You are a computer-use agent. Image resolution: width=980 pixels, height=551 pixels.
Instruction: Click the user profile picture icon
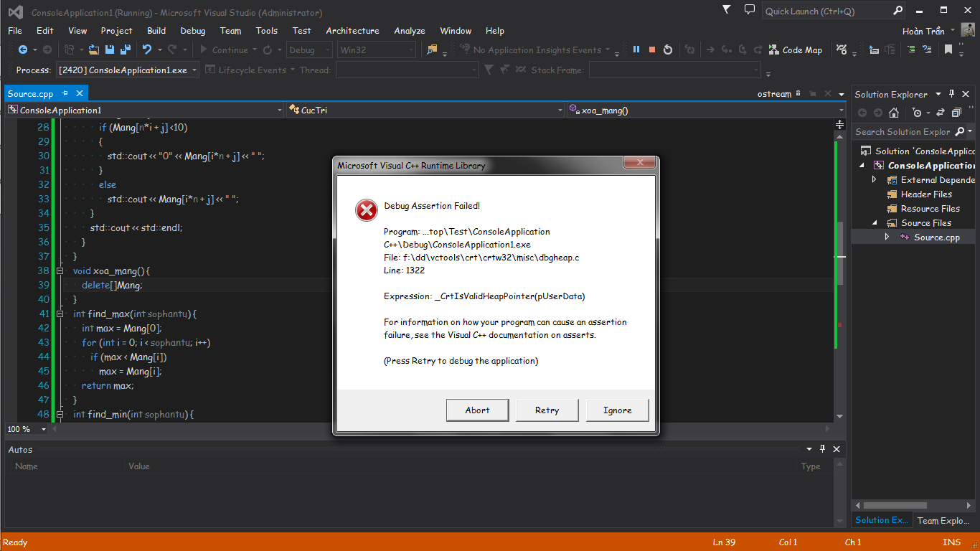pos(968,30)
